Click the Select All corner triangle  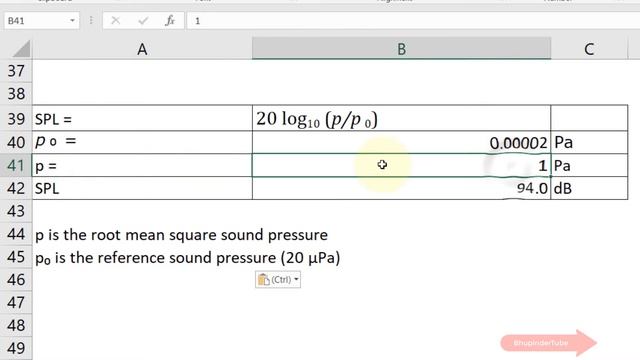[x=21, y=49]
